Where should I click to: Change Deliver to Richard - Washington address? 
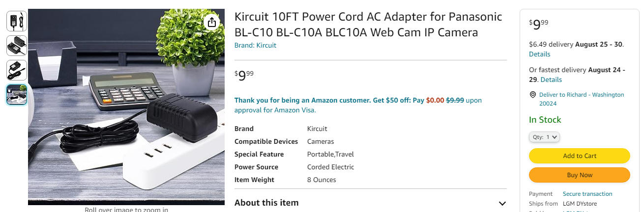coord(581,99)
